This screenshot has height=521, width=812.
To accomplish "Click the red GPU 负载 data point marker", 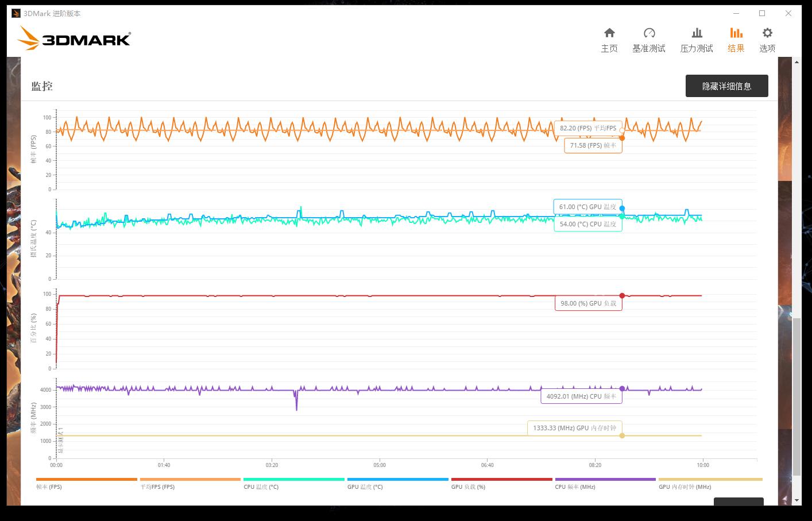I will click(622, 296).
